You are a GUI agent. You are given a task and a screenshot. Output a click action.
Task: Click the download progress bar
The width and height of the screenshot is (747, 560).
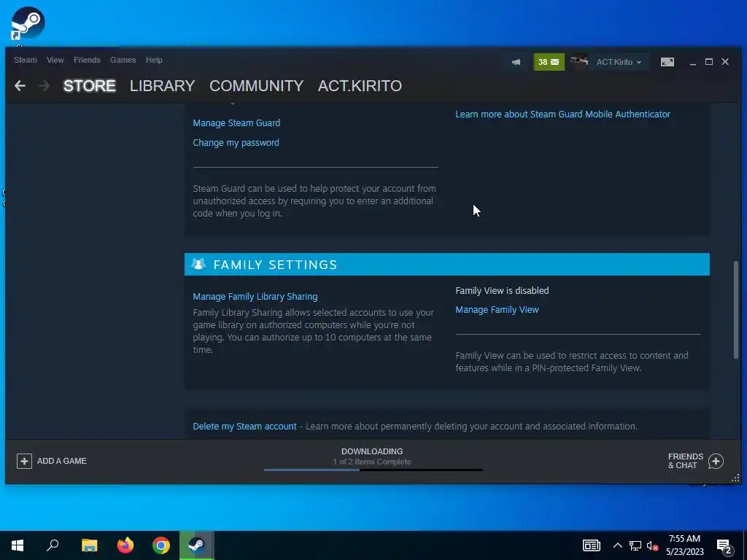coord(373,470)
